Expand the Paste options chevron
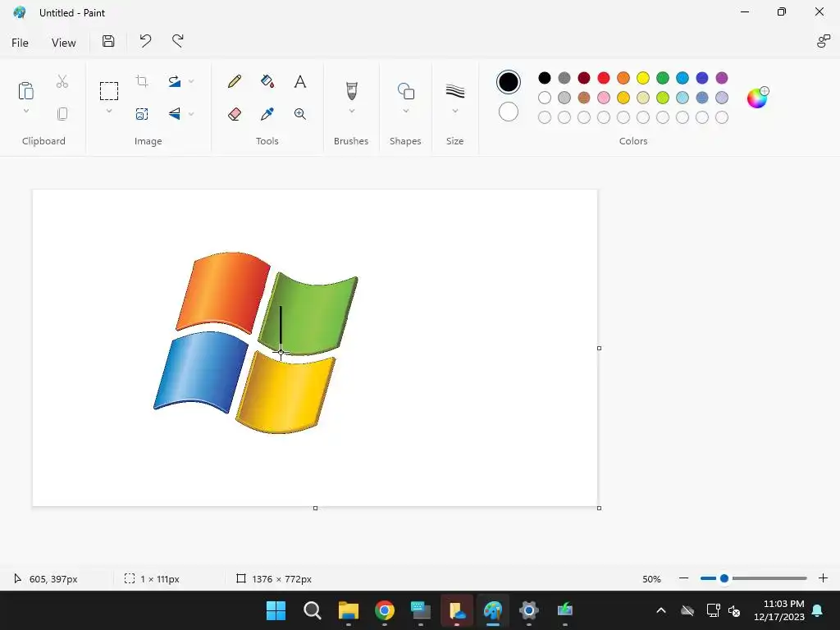The height and width of the screenshot is (630, 840). coord(25,111)
